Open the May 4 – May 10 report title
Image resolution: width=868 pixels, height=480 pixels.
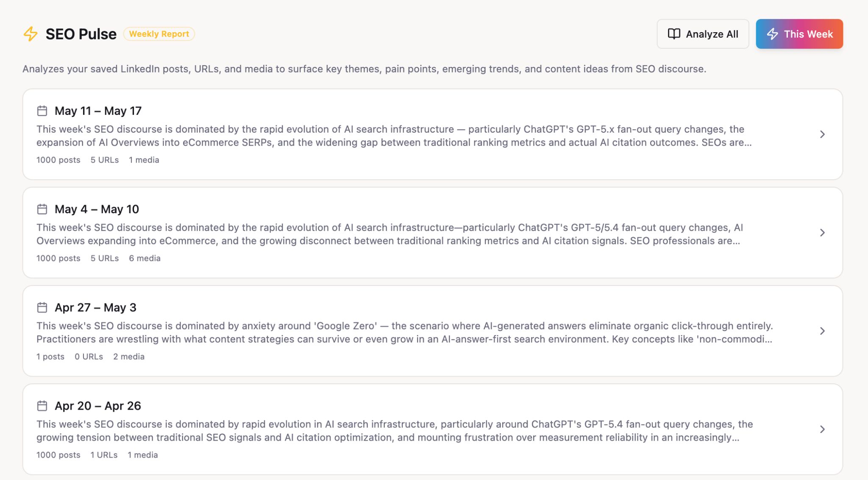[97, 209]
